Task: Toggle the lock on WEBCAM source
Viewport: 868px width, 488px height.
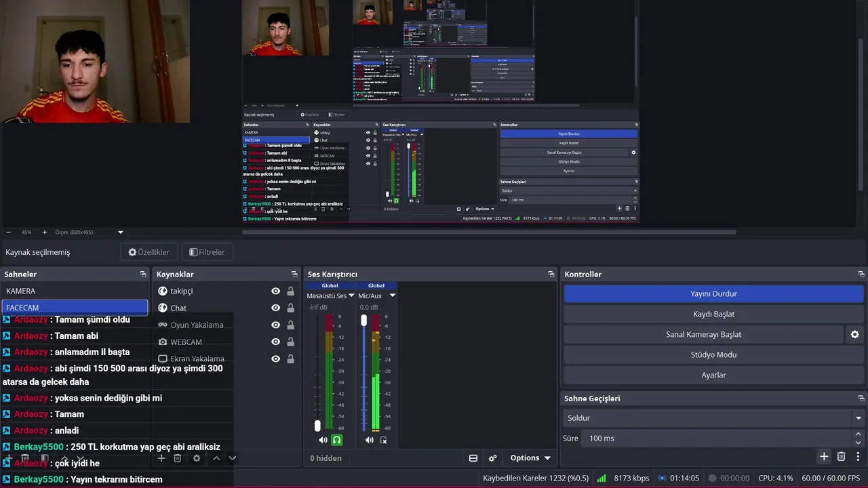Action: [x=290, y=342]
